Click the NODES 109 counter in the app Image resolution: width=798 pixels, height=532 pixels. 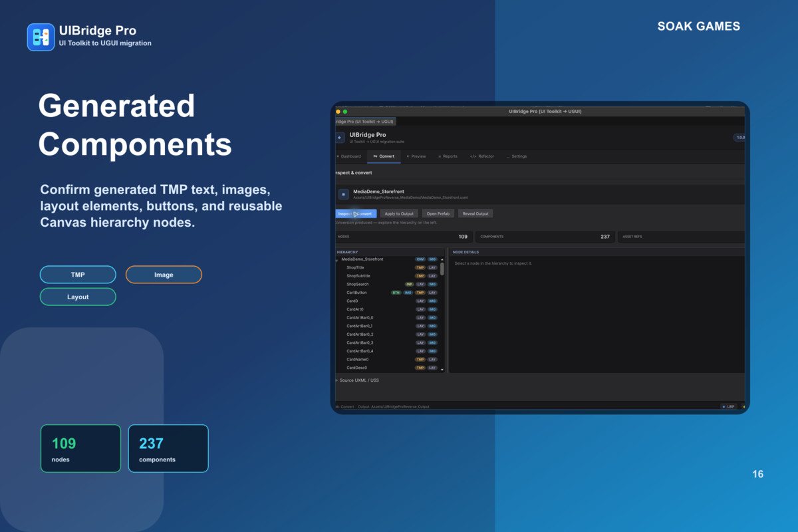point(403,237)
